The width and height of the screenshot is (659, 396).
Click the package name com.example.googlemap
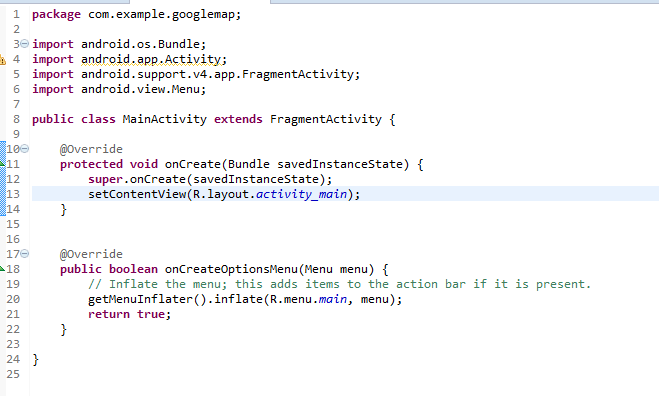[x=161, y=15]
